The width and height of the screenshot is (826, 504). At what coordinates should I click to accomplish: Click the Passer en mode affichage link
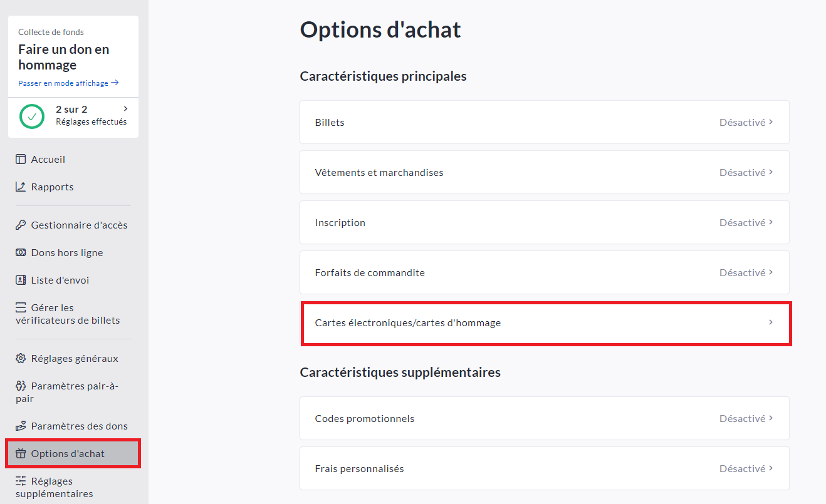coord(68,83)
